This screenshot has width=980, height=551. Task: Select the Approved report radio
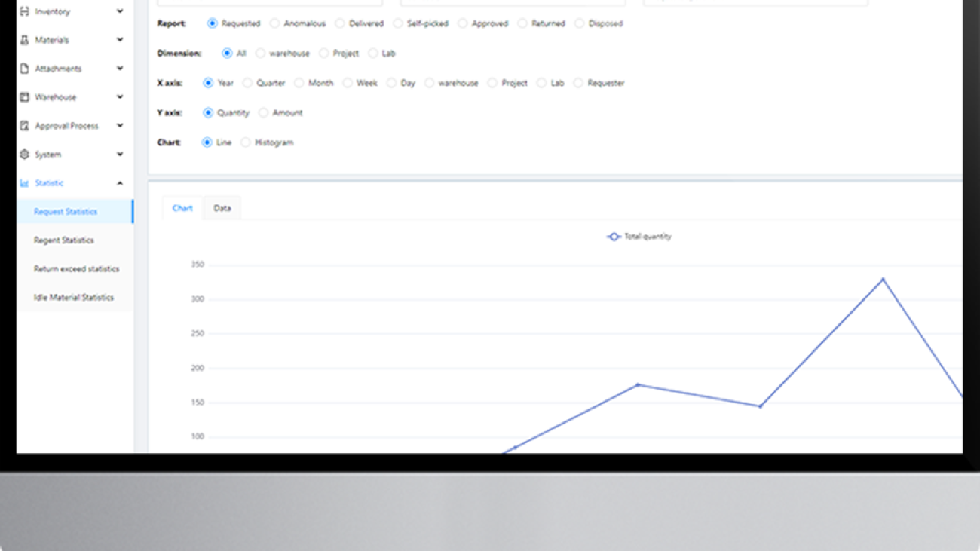point(462,23)
